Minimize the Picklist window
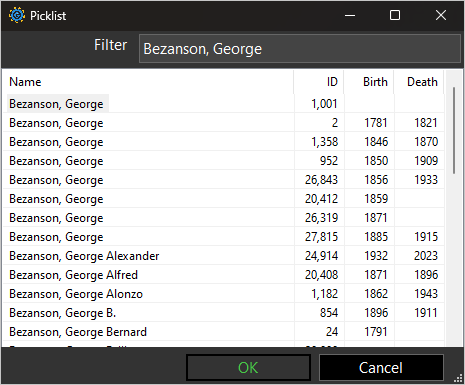The image size is (465, 385). tap(350, 15)
